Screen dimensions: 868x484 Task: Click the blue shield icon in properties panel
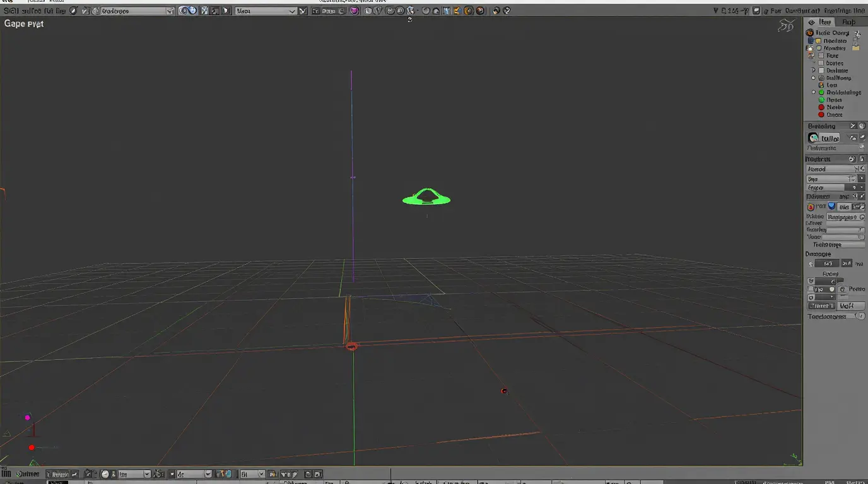tap(831, 206)
